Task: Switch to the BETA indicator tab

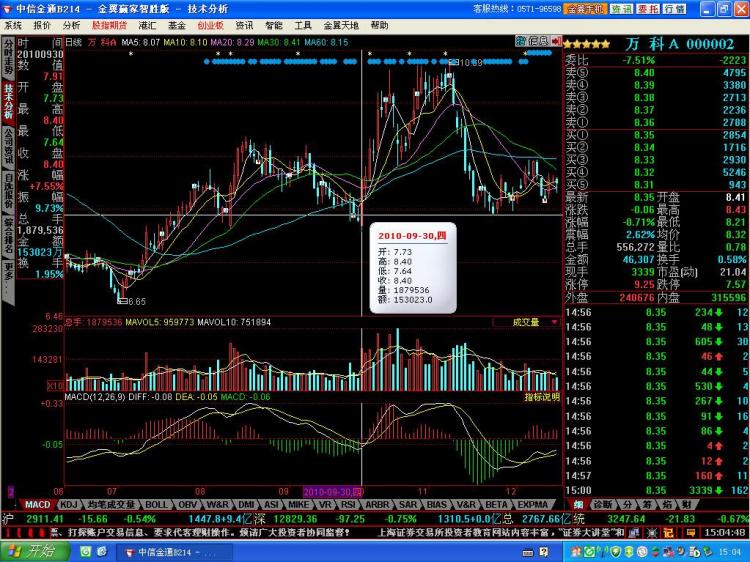Action: click(x=496, y=505)
